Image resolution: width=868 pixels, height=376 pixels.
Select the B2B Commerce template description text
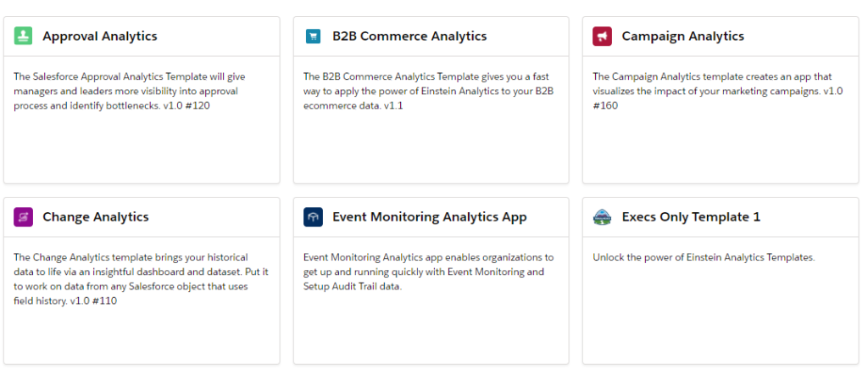pos(426,91)
